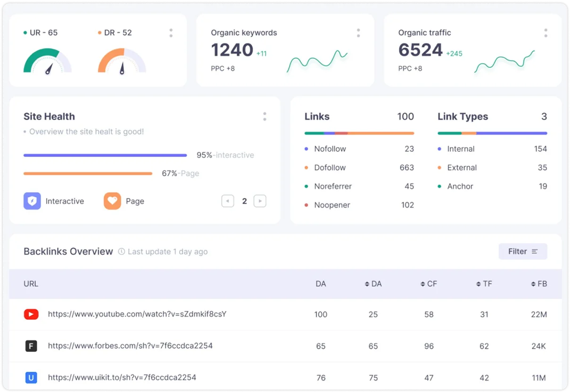Click the YouTube icon in backlinks table
Image resolution: width=570 pixels, height=392 pixels.
point(31,314)
